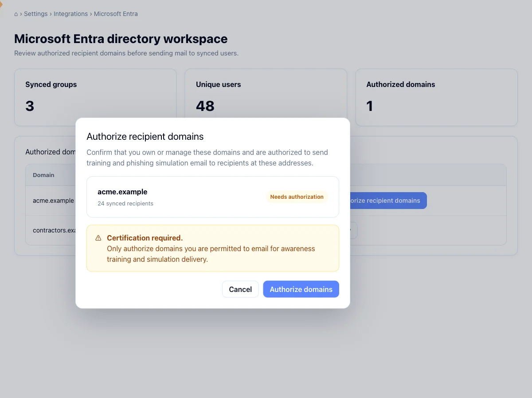
Task: Click the Certification required heading
Action: coord(145,238)
